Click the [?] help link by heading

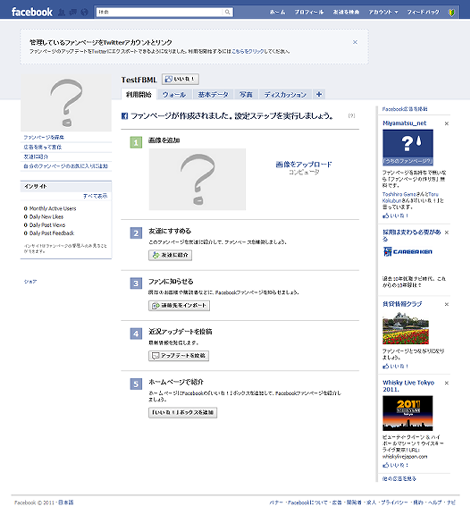coord(352,116)
